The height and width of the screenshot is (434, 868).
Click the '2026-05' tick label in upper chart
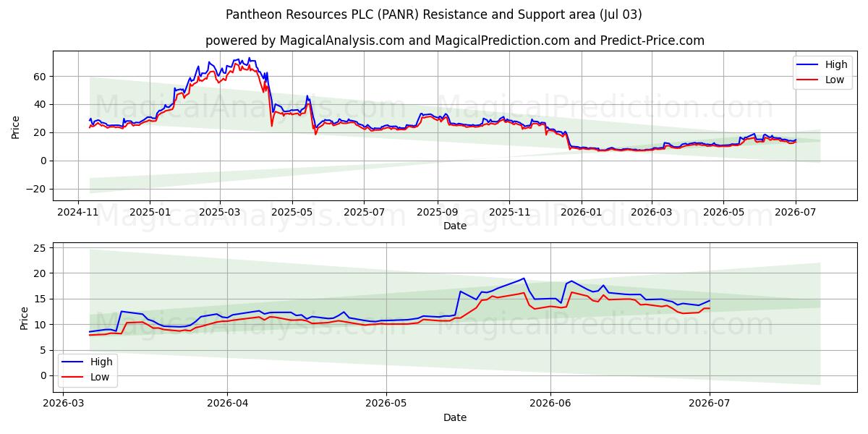[723, 212]
